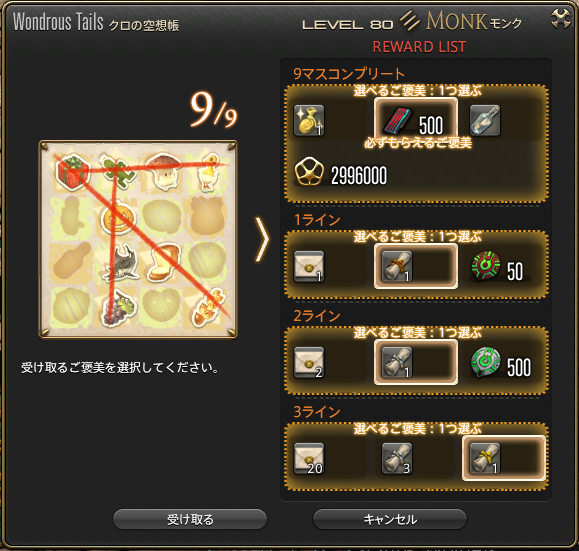
Task: Choose the green tomestone 500 reward
Action: click(501, 362)
